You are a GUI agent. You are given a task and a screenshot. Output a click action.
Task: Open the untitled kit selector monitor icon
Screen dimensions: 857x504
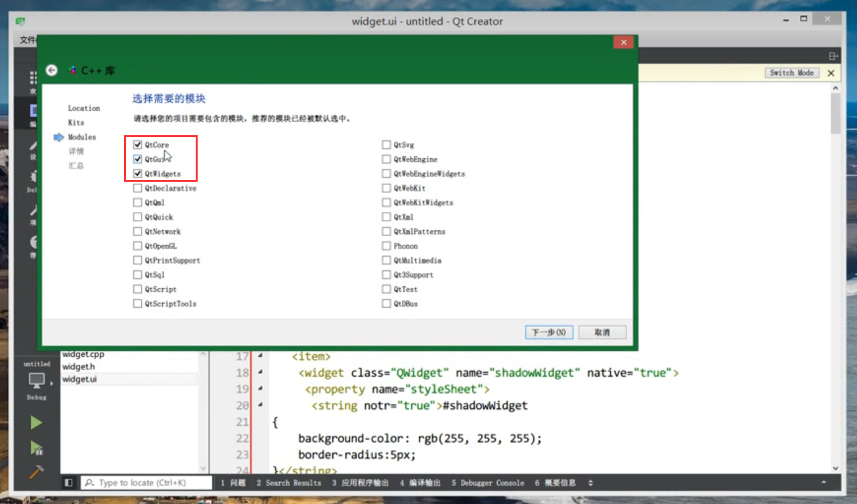click(x=36, y=381)
